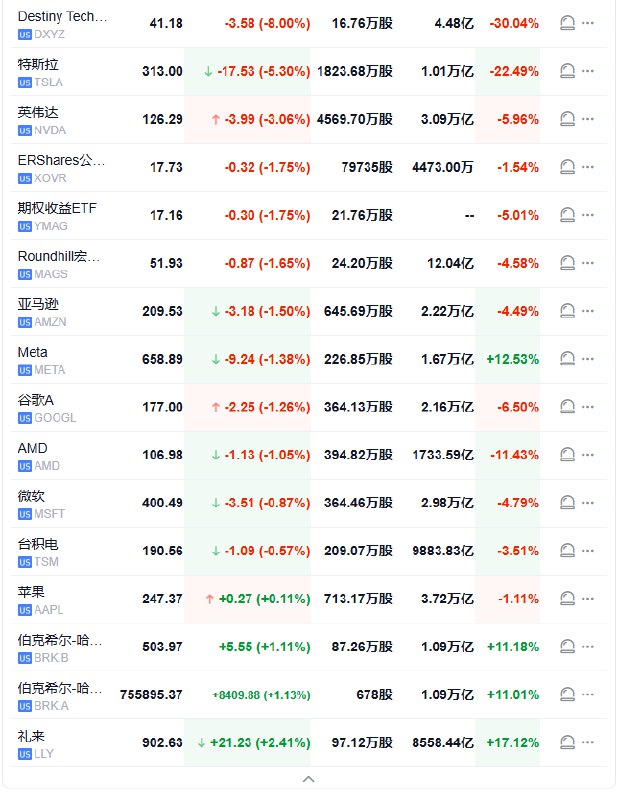Click the BRK.B change +5.55 (+1.11%)

pos(264,646)
